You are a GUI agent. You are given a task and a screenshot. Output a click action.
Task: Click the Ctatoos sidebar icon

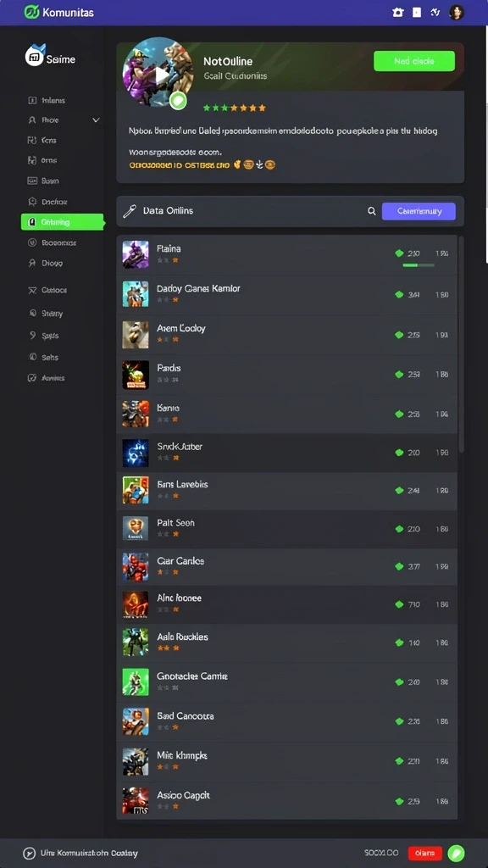coord(31,290)
